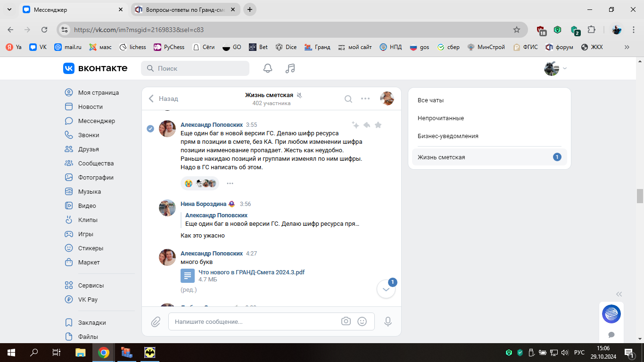644x362 pixels.
Task: Open File Explorer from the taskbar
Action: click(x=81, y=353)
